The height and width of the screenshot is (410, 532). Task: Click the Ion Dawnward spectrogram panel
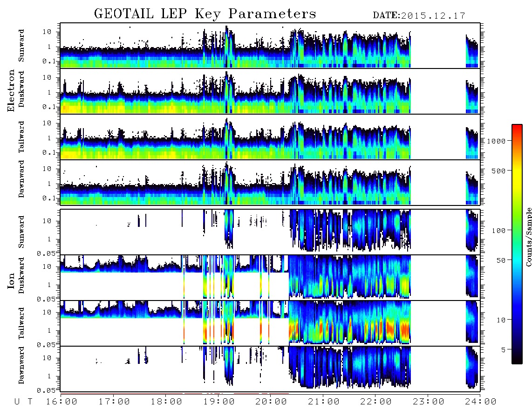pyautogui.click(x=270, y=369)
